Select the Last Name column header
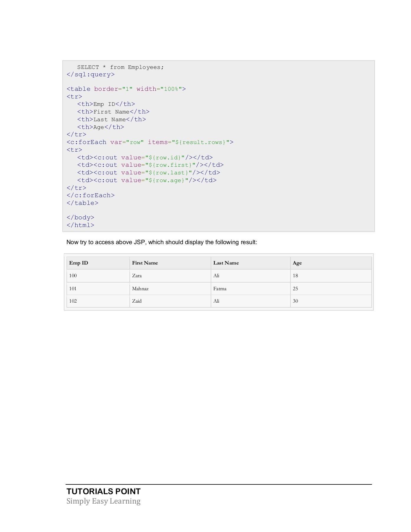Image resolution: width=411 pixels, height=532 pixels. [226, 263]
